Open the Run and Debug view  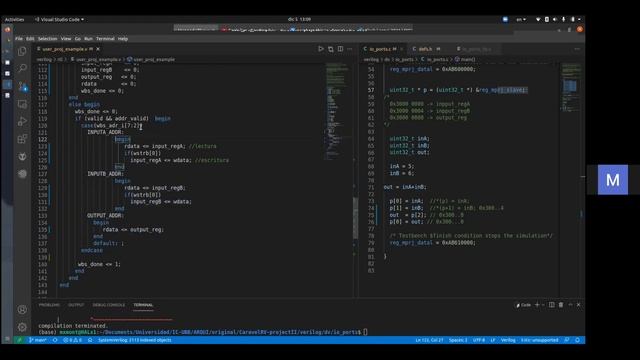22,121
